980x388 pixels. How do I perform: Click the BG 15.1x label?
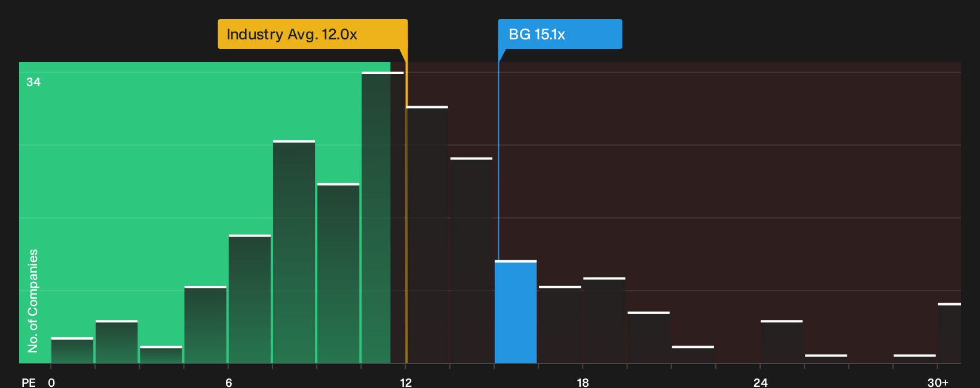(560, 34)
